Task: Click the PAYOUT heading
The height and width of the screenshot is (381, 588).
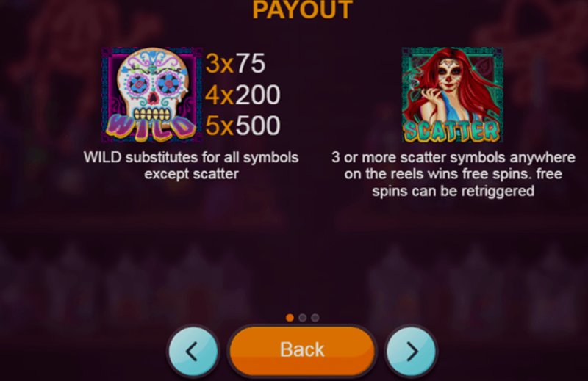Action: pos(302,10)
